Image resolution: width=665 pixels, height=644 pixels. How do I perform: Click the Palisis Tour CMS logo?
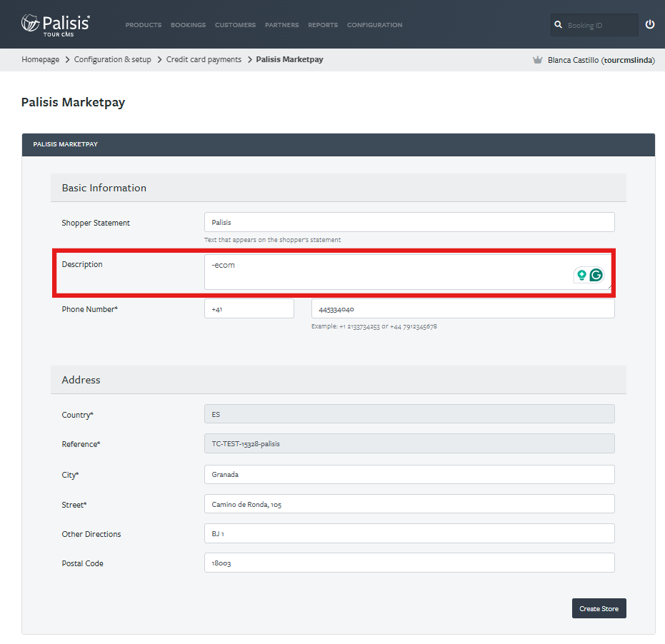click(56, 25)
